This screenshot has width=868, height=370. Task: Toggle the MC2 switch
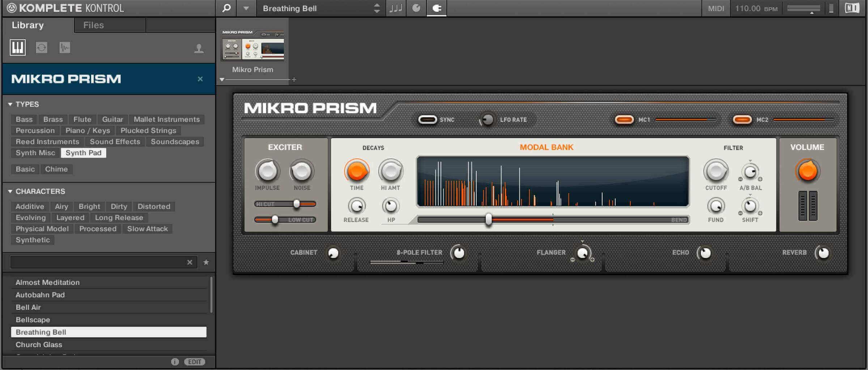[742, 120]
